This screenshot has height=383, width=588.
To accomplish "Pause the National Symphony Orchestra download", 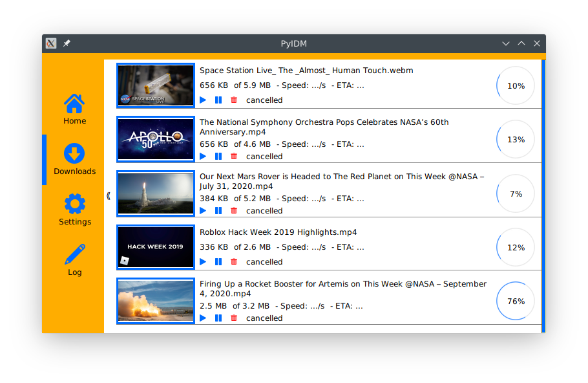I will point(218,156).
